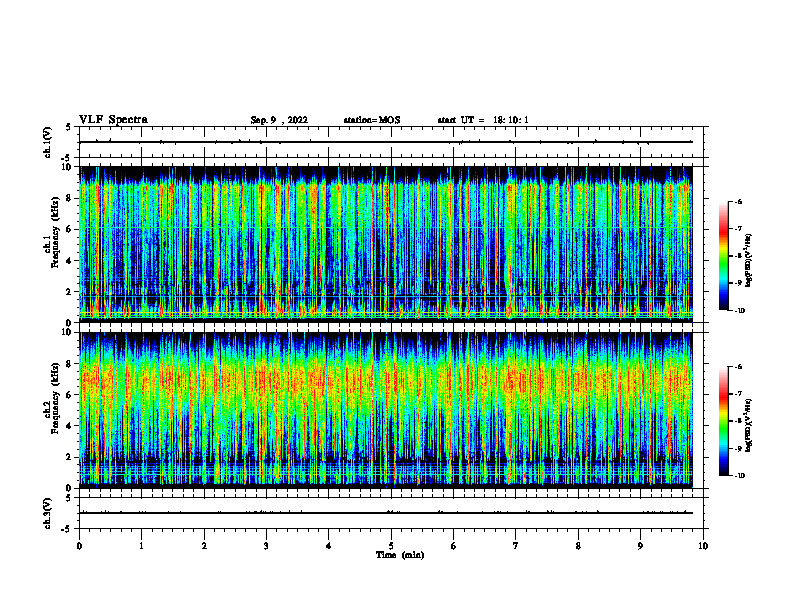Click the 8 kHz tick label on ch.2 axis
The width and height of the screenshot is (792, 612).
click(69, 364)
